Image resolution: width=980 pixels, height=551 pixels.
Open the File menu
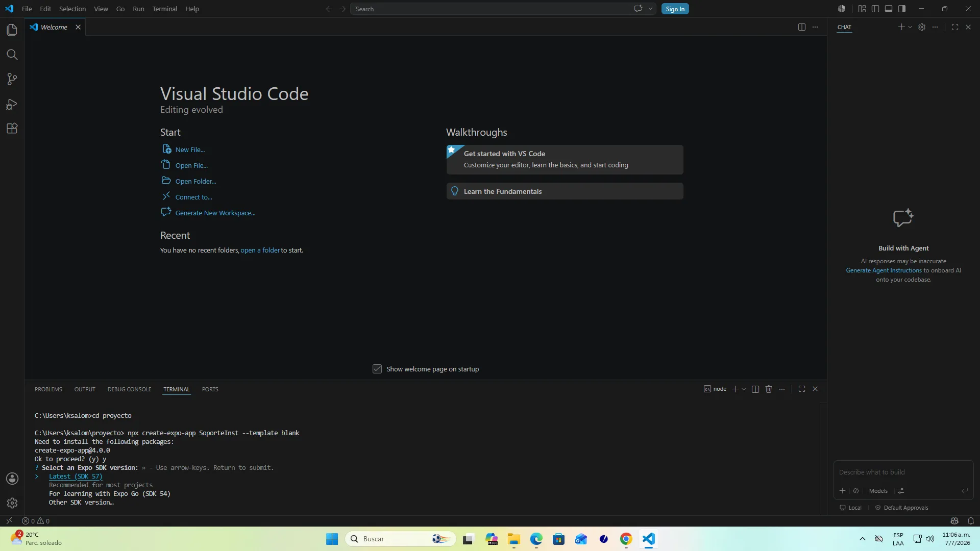coord(27,9)
